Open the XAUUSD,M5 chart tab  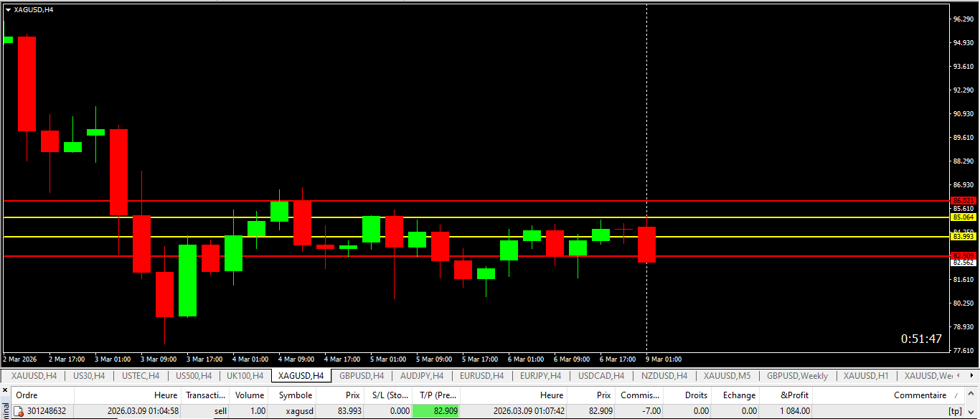[x=727, y=376]
